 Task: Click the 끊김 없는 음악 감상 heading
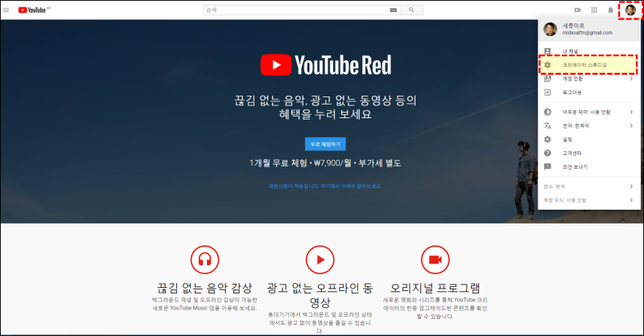coord(204,288)
